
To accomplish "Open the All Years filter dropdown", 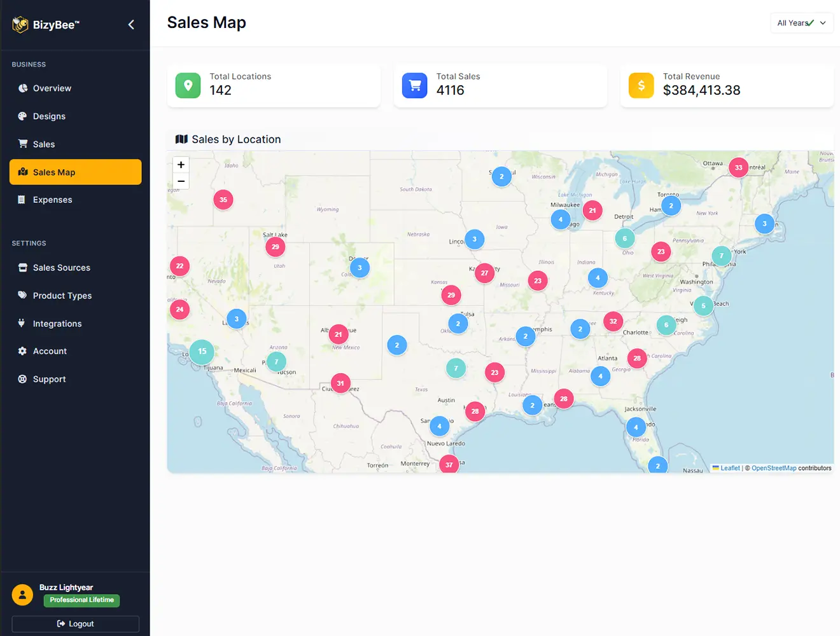I will (x=801, y=22).
